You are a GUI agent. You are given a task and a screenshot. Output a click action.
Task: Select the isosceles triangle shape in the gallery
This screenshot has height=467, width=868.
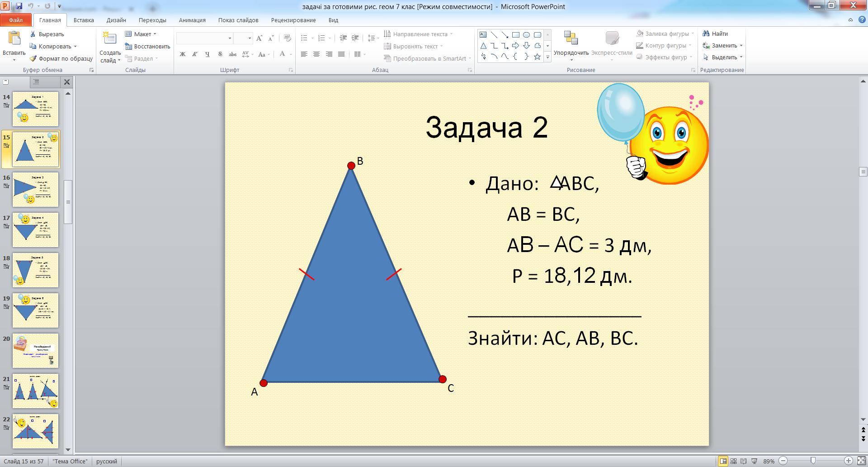point(483,46)
